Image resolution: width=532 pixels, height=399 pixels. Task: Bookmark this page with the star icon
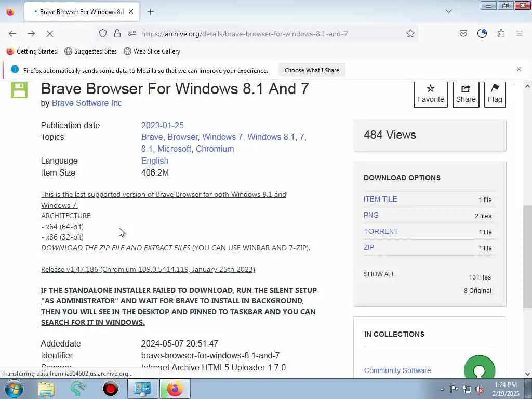tap(410, 33)
